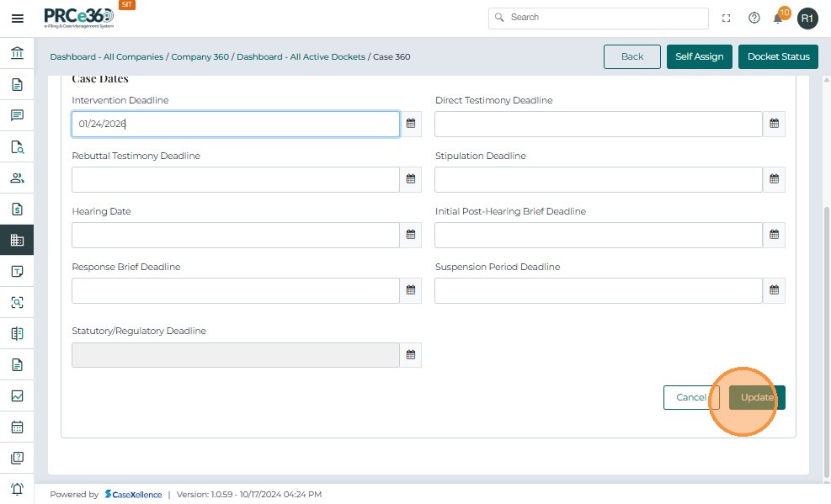This screenshot has width=831, height=504.
Task: Open the calendar sidebar icon
Action: [x=17, y=427]
